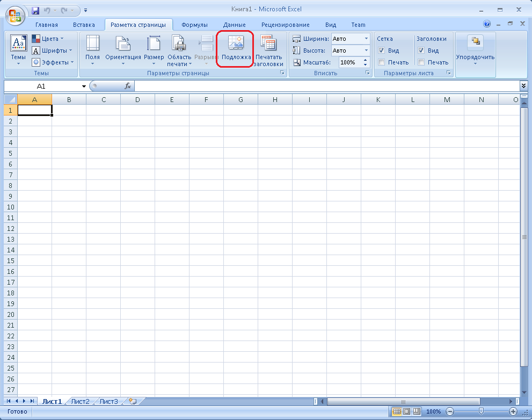The height and width of the screenshot is (420, 532).
Task: Open Параметры листа dialog launcher
Action: click(449, 73)
